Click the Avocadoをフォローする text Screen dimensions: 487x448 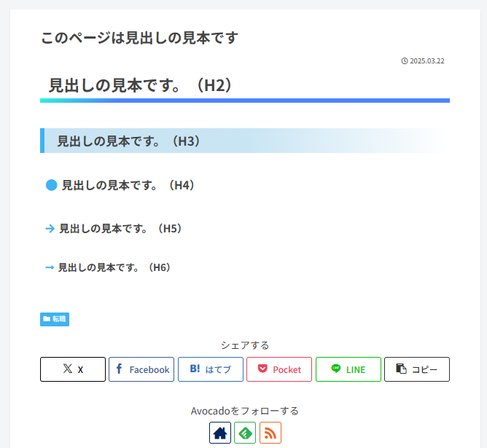pyautogui.click(x=245, y=411)
